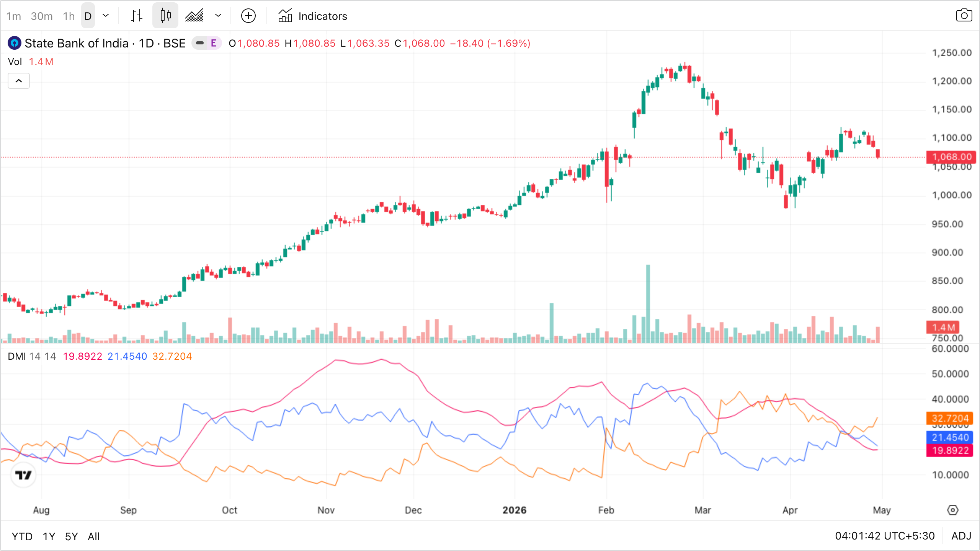Select the 1m timeframe
This screenshot has width=980, height=551.
coord(13,16)
